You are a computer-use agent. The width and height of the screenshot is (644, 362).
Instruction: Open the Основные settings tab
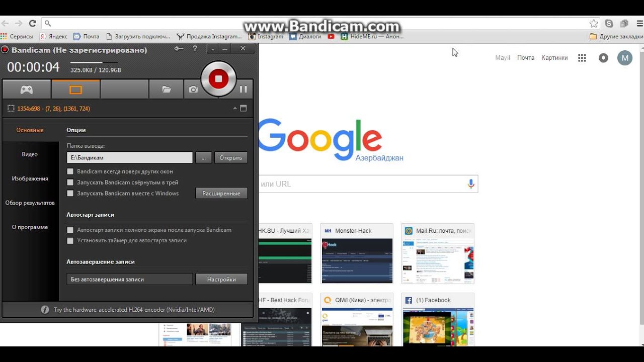pos(30,130)
